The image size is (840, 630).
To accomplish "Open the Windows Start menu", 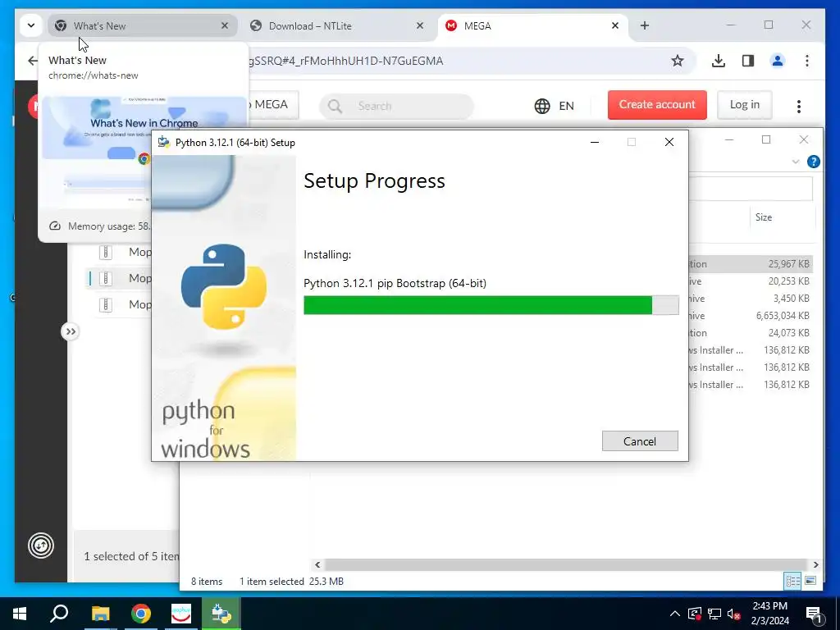I will [x=20, y=614].
